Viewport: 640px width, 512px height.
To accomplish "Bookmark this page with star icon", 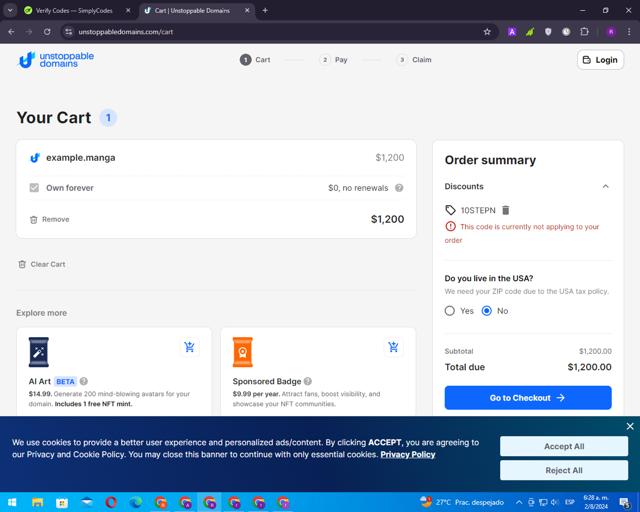I will tap(487, 32).
